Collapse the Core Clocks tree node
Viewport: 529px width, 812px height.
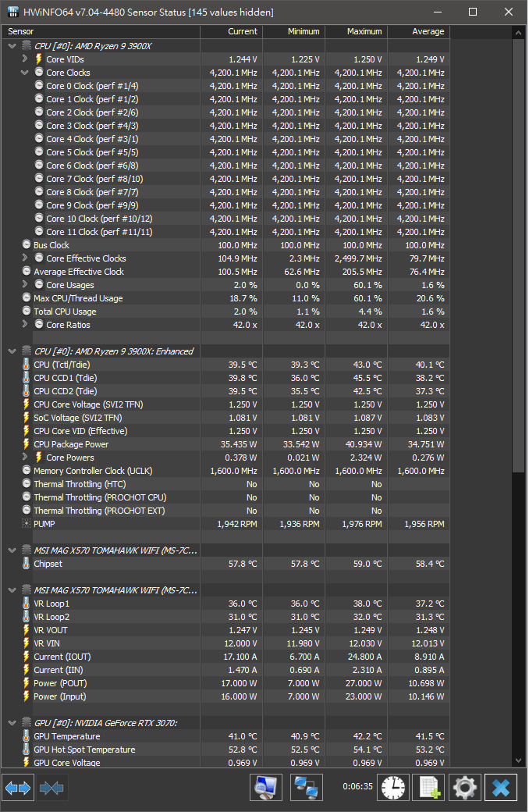click(x=24, y=73)
